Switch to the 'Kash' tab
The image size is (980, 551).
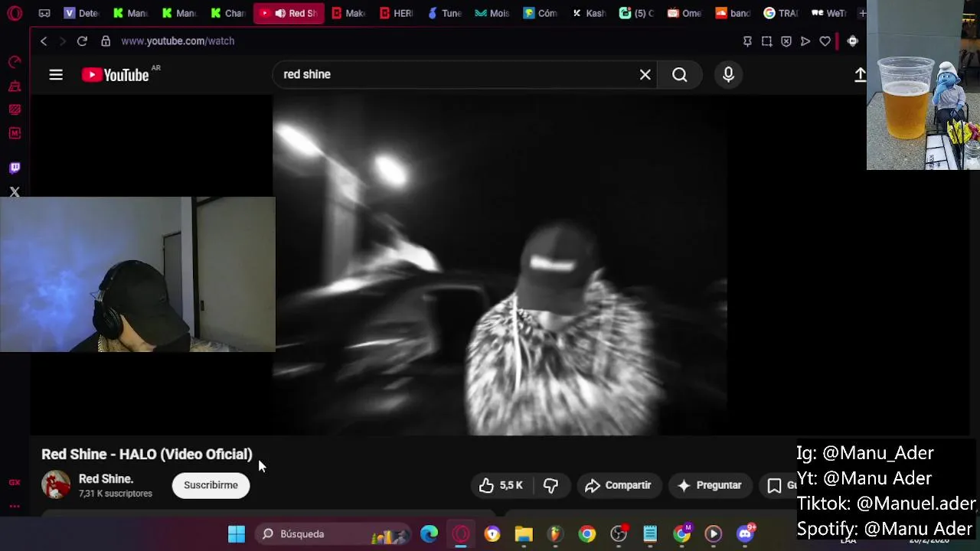(589, 13)
